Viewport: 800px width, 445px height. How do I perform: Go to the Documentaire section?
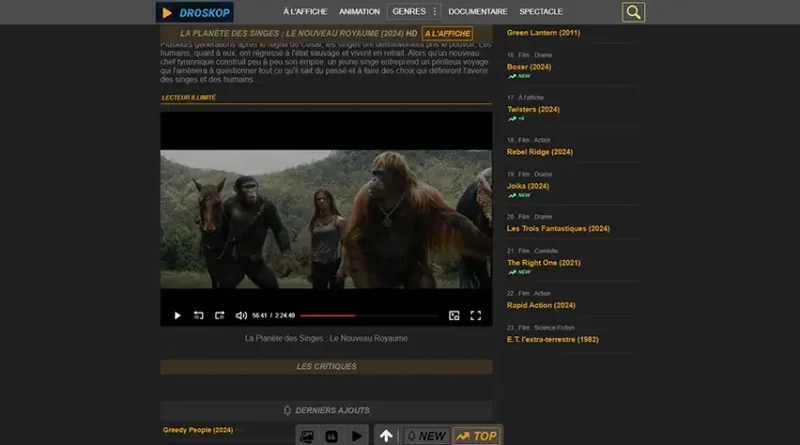478,12
